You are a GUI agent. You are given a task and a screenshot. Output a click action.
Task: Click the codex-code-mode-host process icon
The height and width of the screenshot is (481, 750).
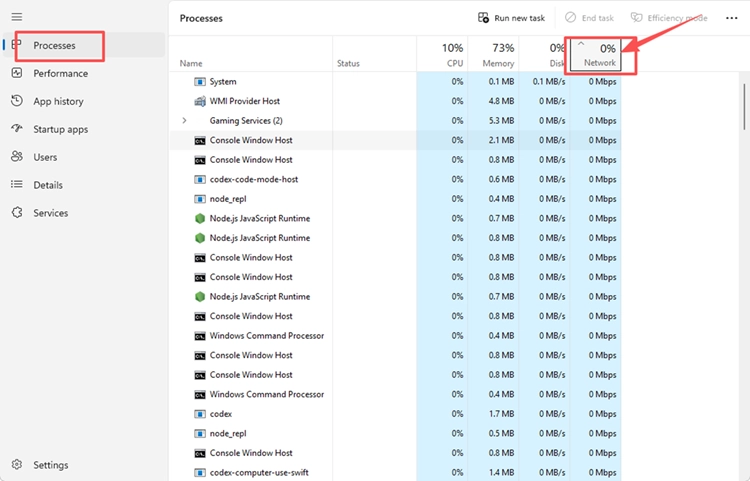(x=199, y=179)
